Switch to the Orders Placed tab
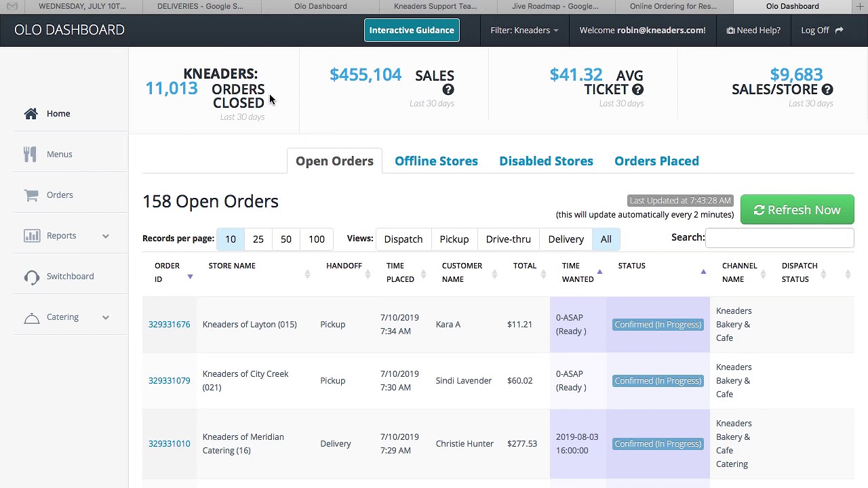868x488 pixels. [x=656, y=161]
